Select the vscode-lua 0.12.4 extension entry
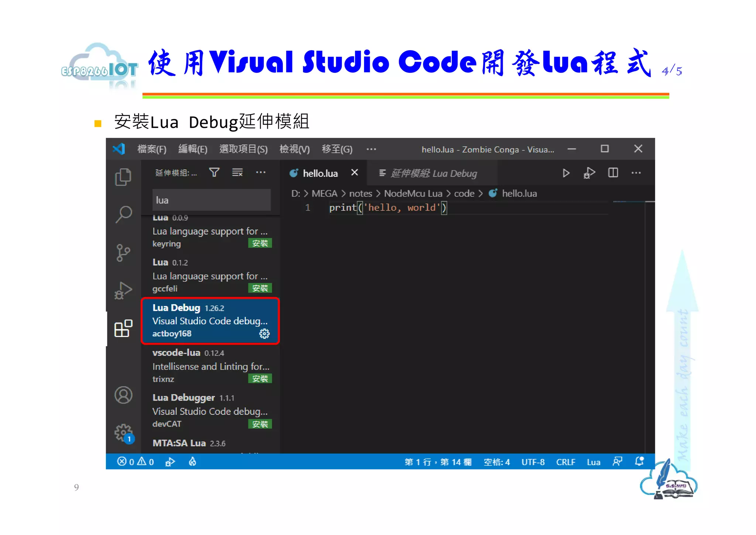The image size is (756, 535). click(210, 366)
